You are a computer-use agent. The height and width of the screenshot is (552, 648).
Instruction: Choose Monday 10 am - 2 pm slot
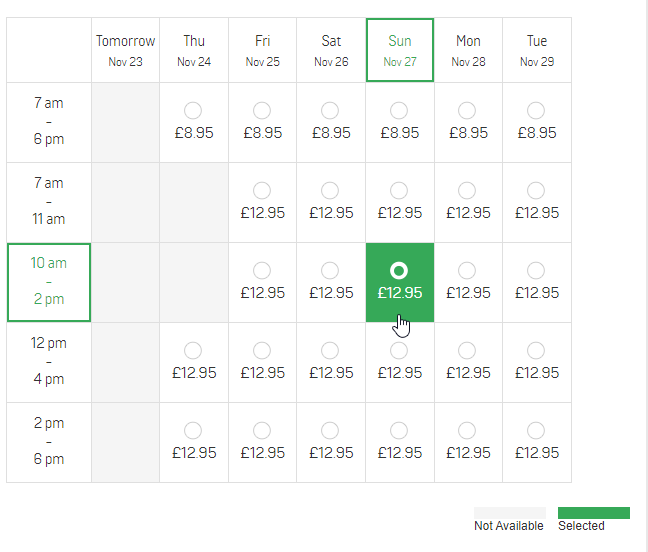(467, 270)
